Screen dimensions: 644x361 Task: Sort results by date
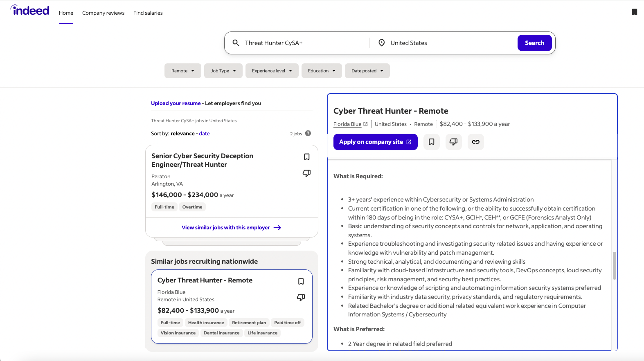[204, 134]
